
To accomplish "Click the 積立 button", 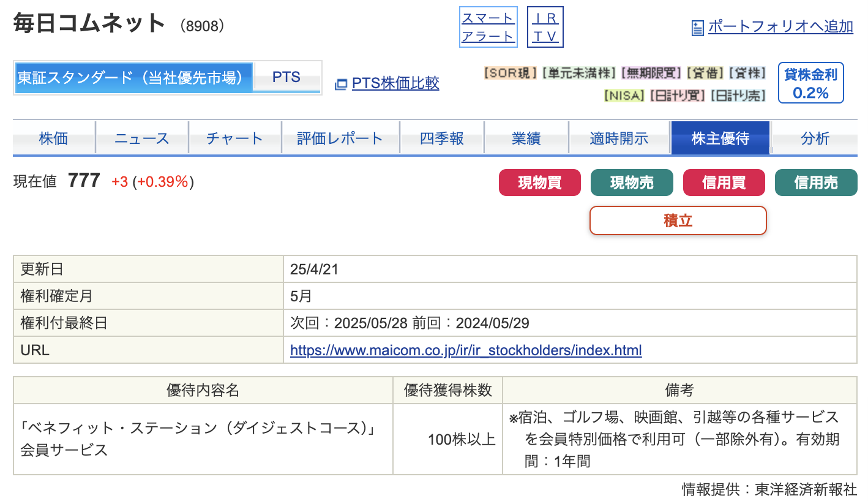I will 678,220.
